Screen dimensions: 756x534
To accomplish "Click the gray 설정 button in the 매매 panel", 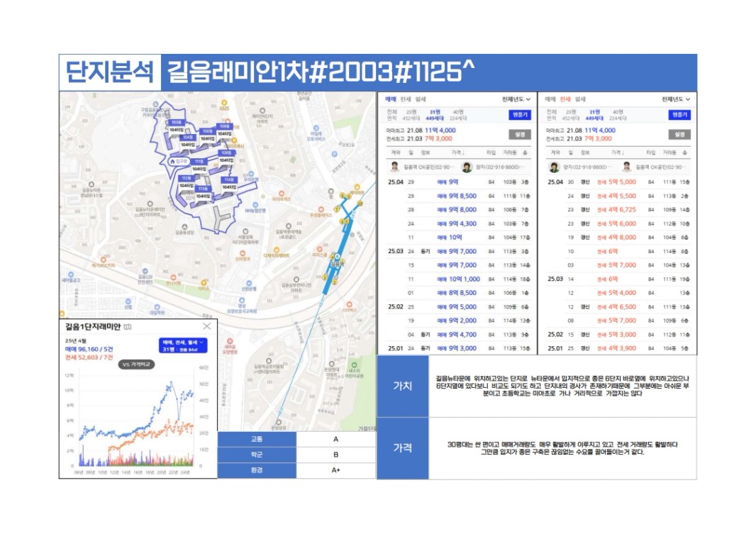I will pos(520,135).
